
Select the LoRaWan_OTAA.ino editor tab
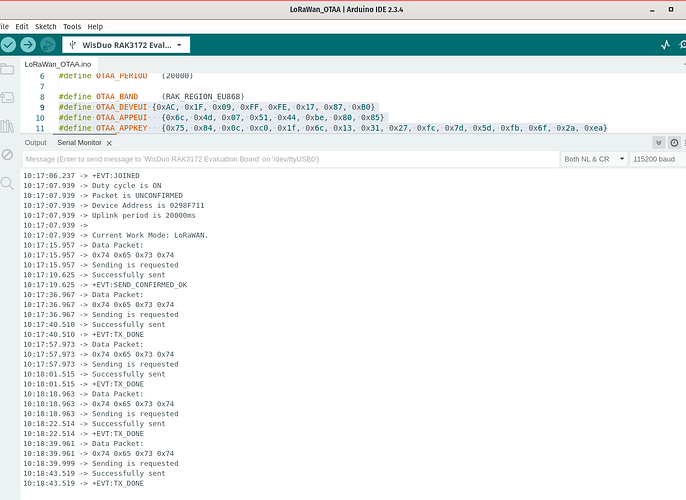coord(57,64)
